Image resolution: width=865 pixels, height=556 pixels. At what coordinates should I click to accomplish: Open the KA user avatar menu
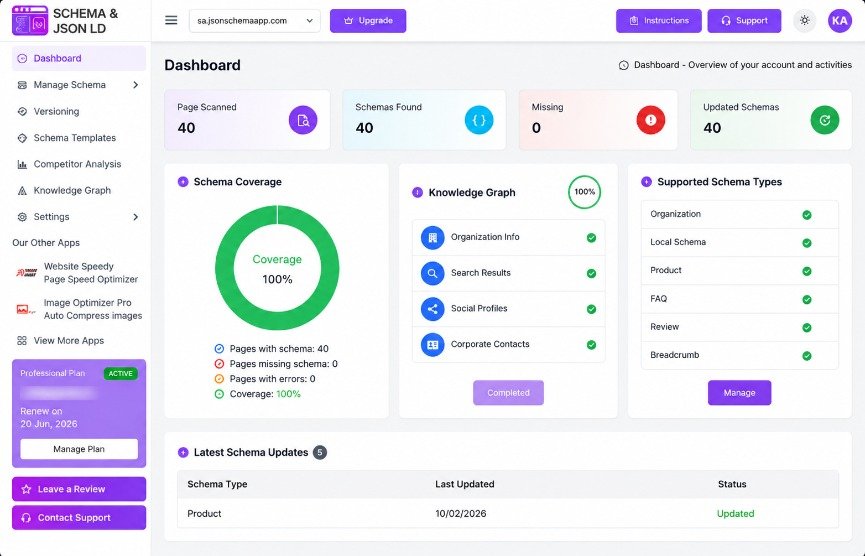tap(840, 21)
